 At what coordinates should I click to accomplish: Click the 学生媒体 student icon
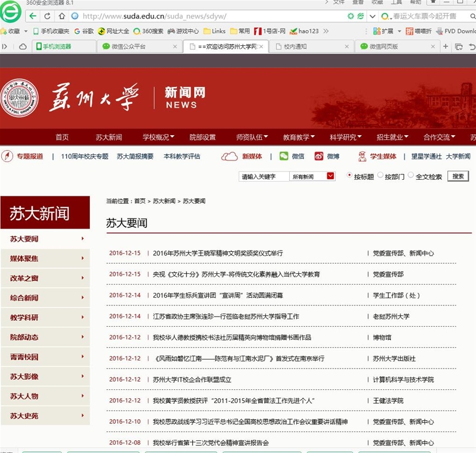click(362, 157)
